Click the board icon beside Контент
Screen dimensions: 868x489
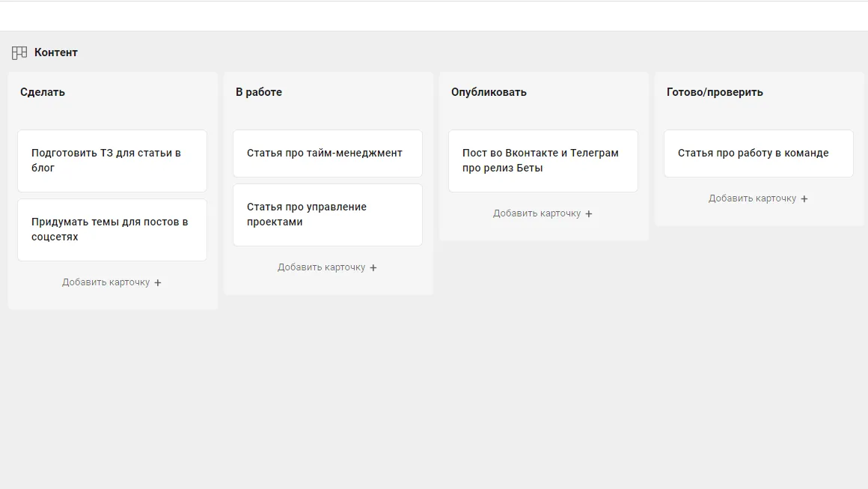click(19, 53)
